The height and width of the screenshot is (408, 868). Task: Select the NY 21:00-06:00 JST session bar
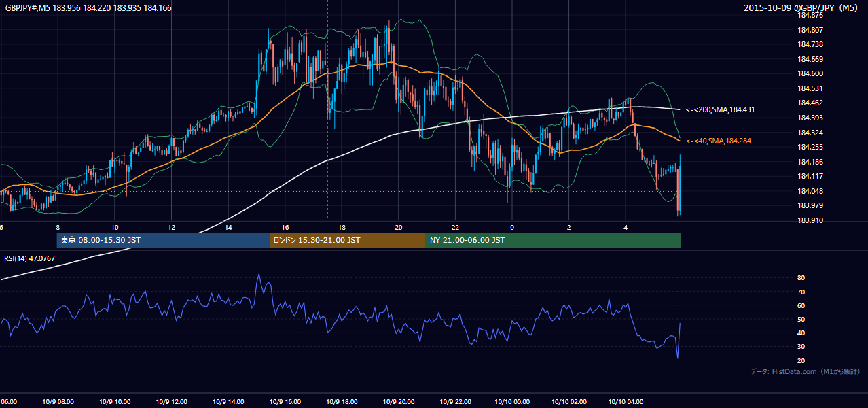[x=554, y=240]
